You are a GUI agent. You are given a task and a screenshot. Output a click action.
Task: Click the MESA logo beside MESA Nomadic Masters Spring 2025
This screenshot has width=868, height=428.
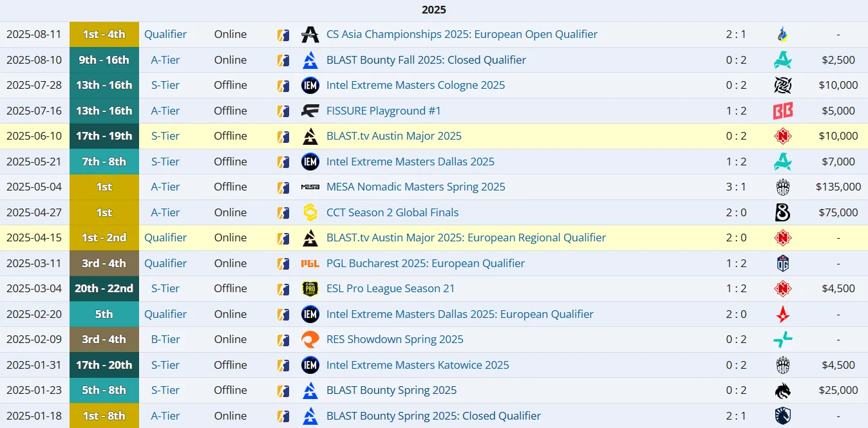click(x=310, y=187)
